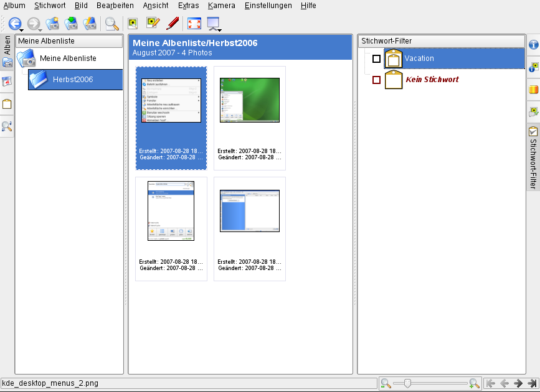Open the Ansicht menu
Image resolution: width=540 pixels, height=392 pixels.
156,6
